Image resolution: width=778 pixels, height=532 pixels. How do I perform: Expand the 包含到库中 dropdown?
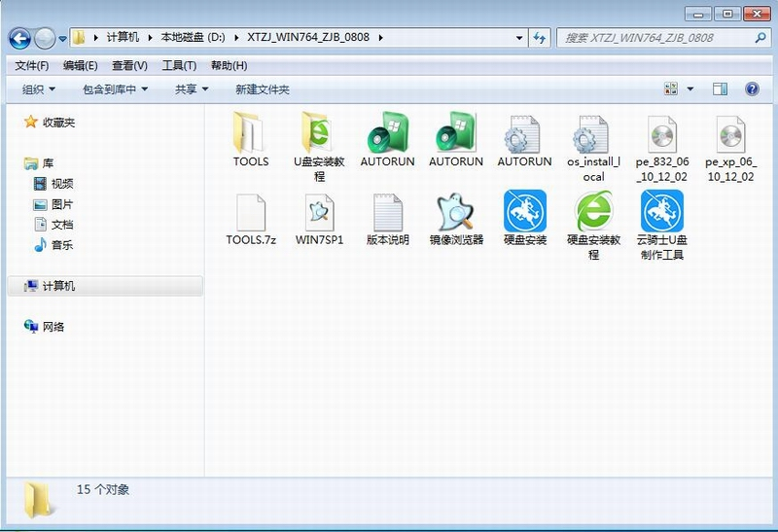pyautogui.click(x=115, y=89)
